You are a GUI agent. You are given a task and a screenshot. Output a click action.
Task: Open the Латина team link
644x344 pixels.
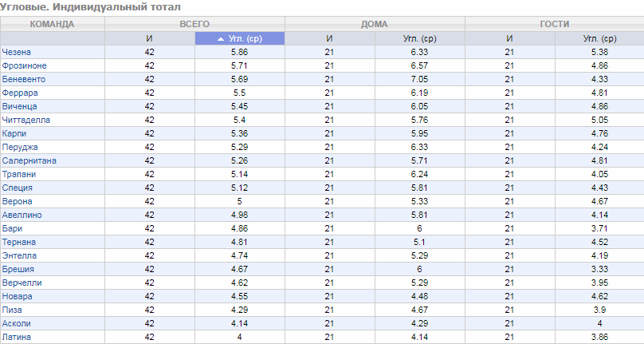[x=17, y=337]
